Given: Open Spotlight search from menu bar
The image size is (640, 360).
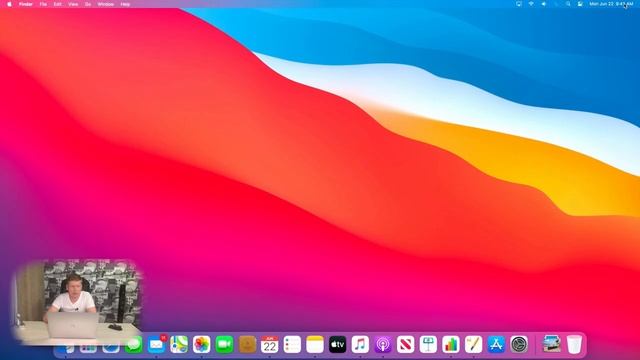Looking at the screenshot, I should click(568, 4).
